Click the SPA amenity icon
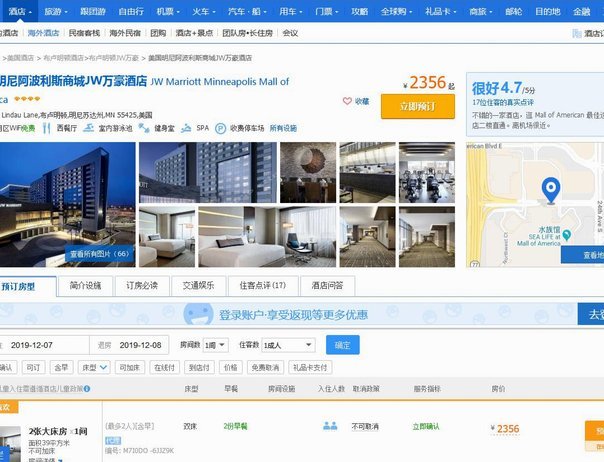The image size is (604, 462). 186,128
